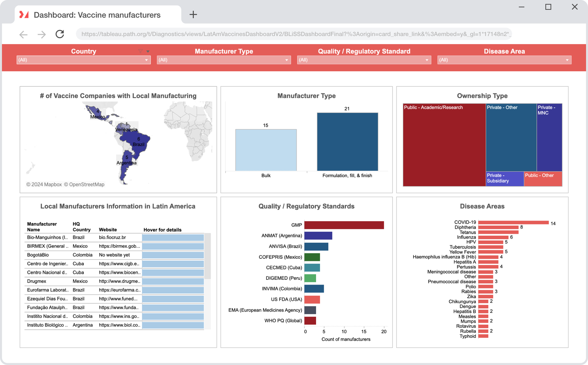Open the Manufacturer Type filter dropdown

(287, 60)
